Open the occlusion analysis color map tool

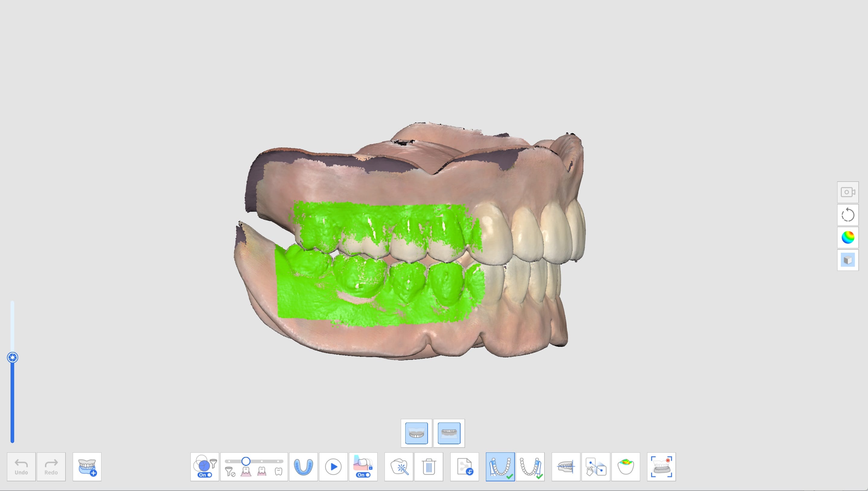pos(627,467)
